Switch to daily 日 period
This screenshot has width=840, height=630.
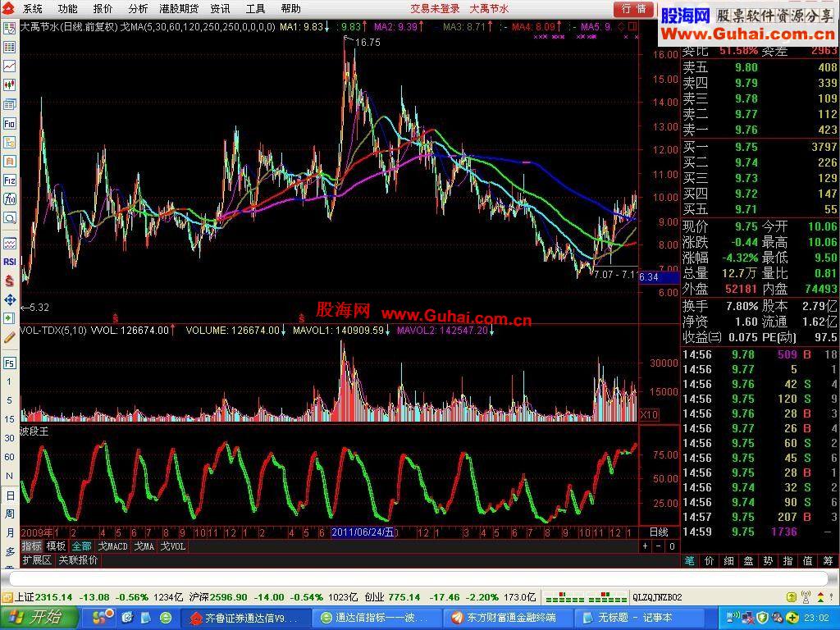click(9, 495)
